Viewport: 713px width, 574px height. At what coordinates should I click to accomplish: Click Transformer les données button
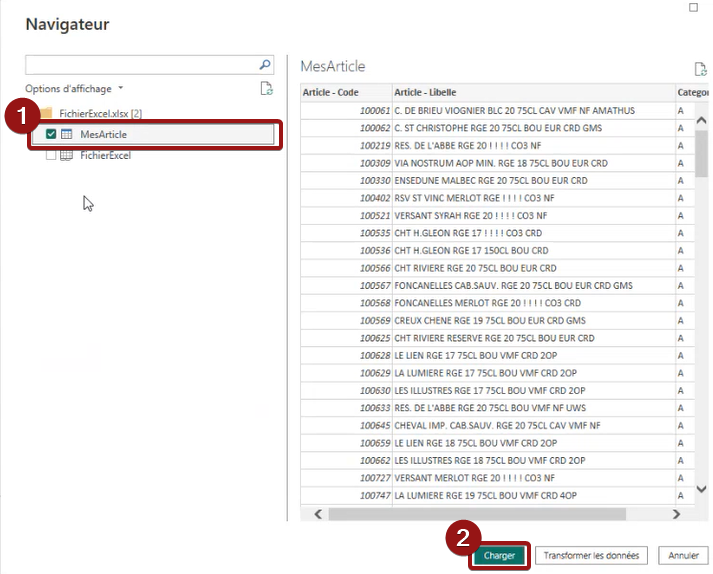(x=592, y=555)
